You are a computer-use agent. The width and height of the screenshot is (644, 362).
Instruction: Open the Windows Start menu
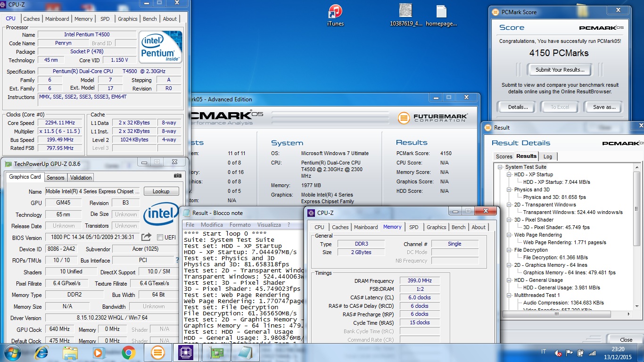click(x=12, y=353)
